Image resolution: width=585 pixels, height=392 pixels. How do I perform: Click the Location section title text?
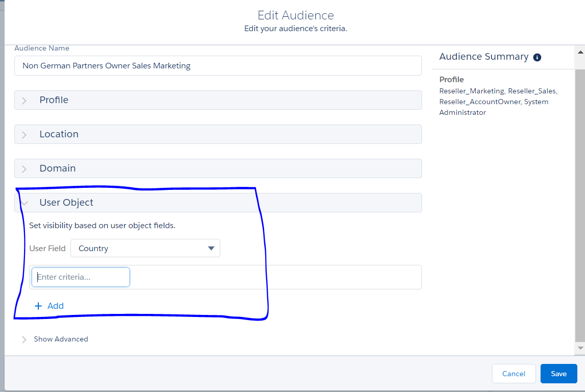pos(59,134)
